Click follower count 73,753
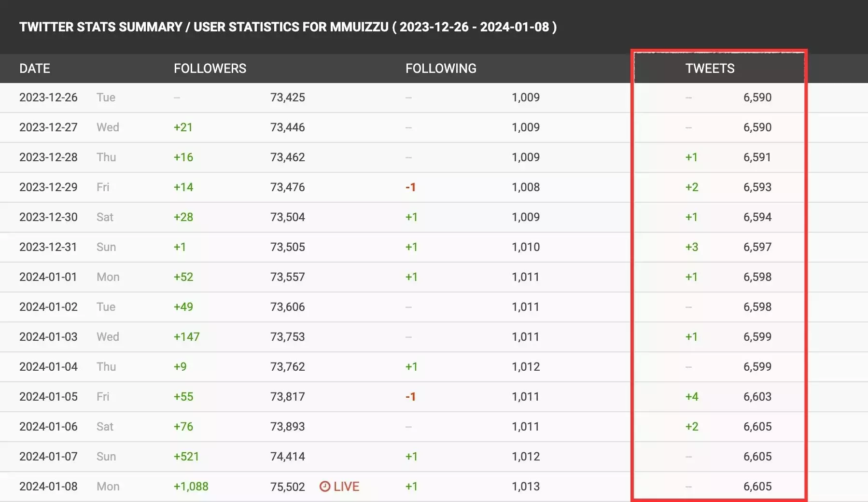 tap(288, 336)
